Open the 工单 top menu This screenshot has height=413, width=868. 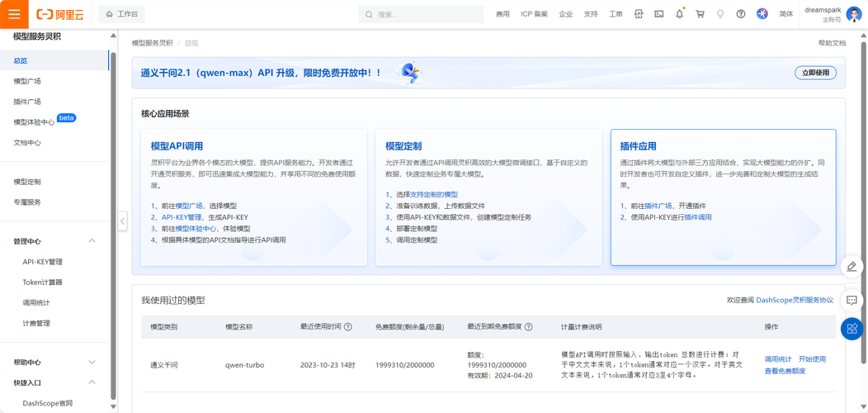tap(616, 14)
